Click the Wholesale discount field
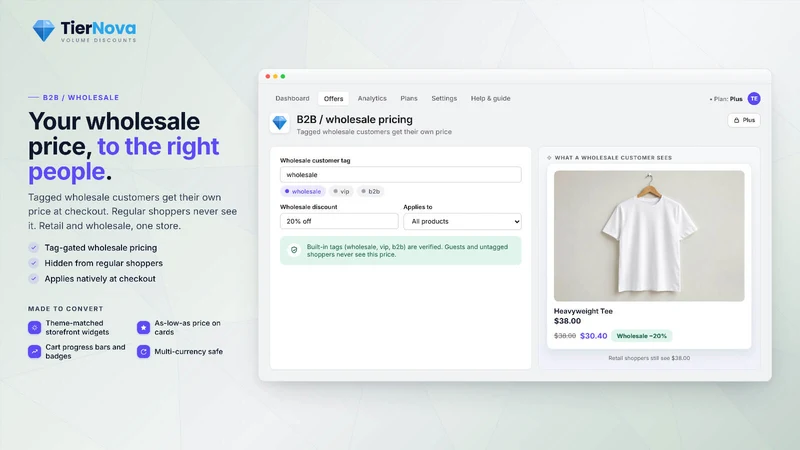This screenshot has height=450, width=800. (x=339, y=221)
